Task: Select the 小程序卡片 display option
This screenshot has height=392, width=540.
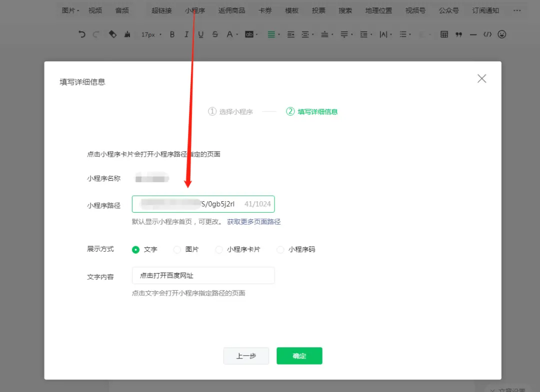Action: [x=219, y=249]
